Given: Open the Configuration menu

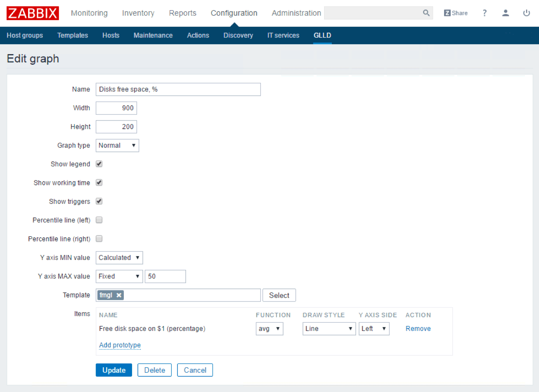Looking at the screenshot, I should tap(234, 13).
